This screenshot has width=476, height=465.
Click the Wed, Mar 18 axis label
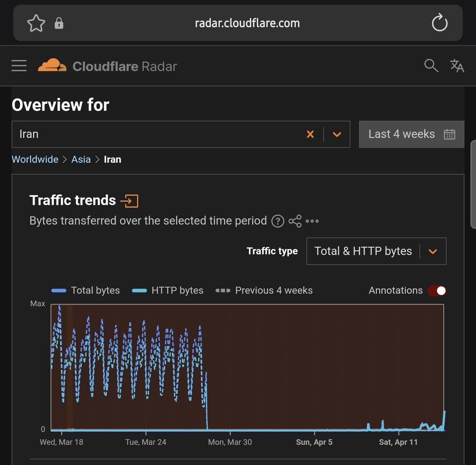61,442
